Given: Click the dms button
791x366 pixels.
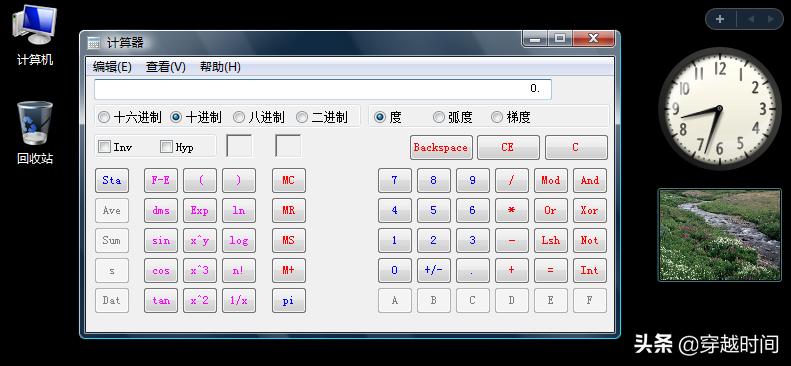Looking at the screenshot, I should click(160, 211).
